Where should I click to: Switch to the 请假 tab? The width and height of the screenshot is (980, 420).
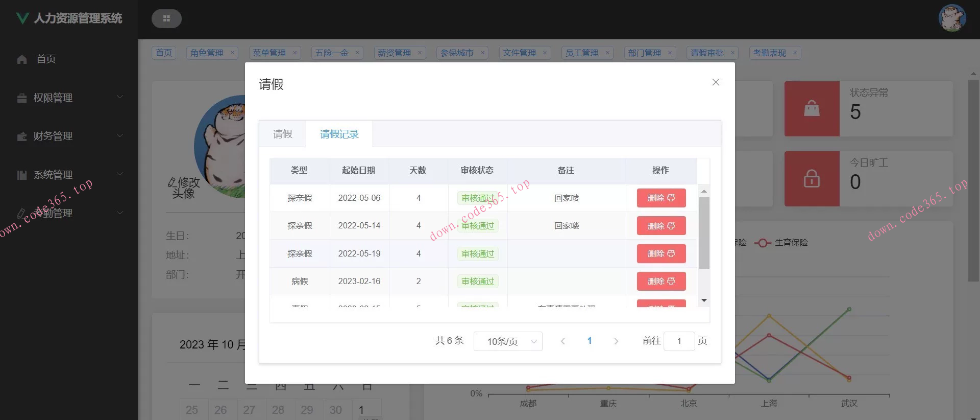click(x=282, y=134)
